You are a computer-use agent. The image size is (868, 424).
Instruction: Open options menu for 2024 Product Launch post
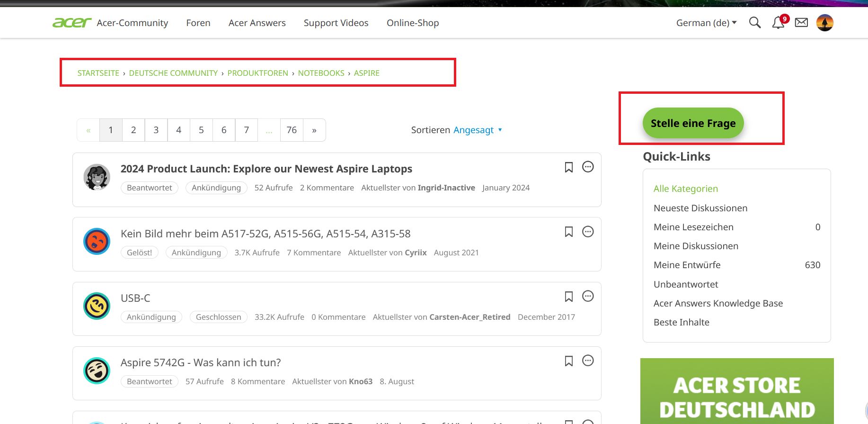[x=588, y=167]
